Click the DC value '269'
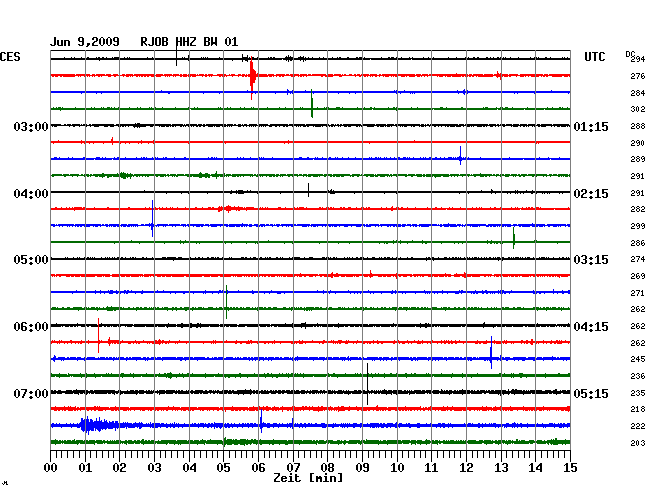The height and width of the screenshot is (494, 650). pos(638,276)
